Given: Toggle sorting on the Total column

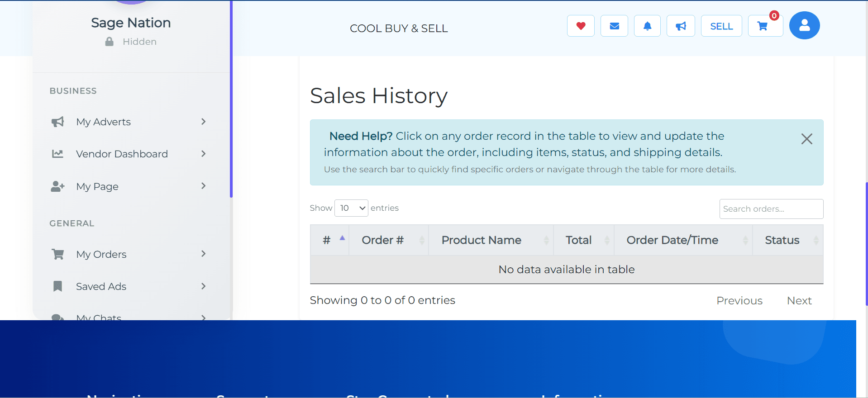Looking at the screenshot, I should (x=578, y=240).
